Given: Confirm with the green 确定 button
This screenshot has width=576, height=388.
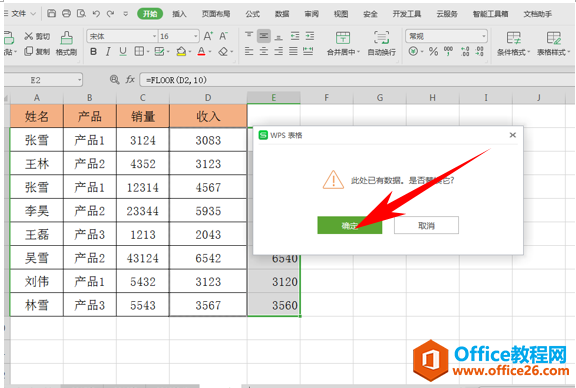Looking at the screenshot, I should coord(350,225).
